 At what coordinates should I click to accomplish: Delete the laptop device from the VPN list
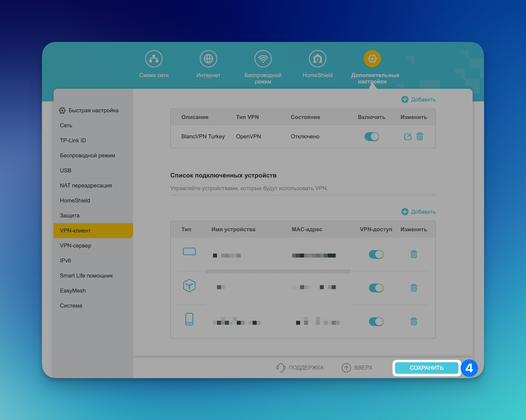(413, 254)
